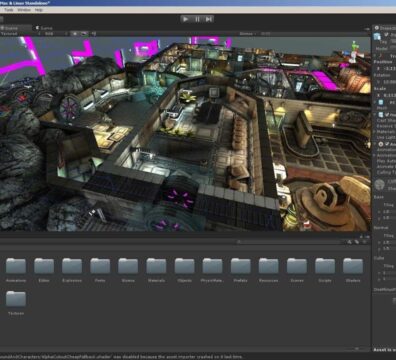
Task: Click the material preview sphere in Inspector
Action: (380, 184)
